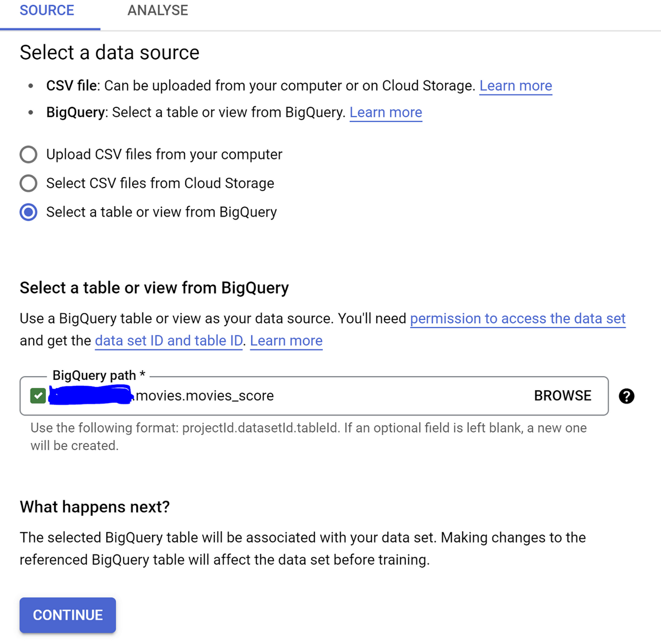Switch to the ANALYSE tab
Screen dimensions: 661x644
click(x=157, y=10)
